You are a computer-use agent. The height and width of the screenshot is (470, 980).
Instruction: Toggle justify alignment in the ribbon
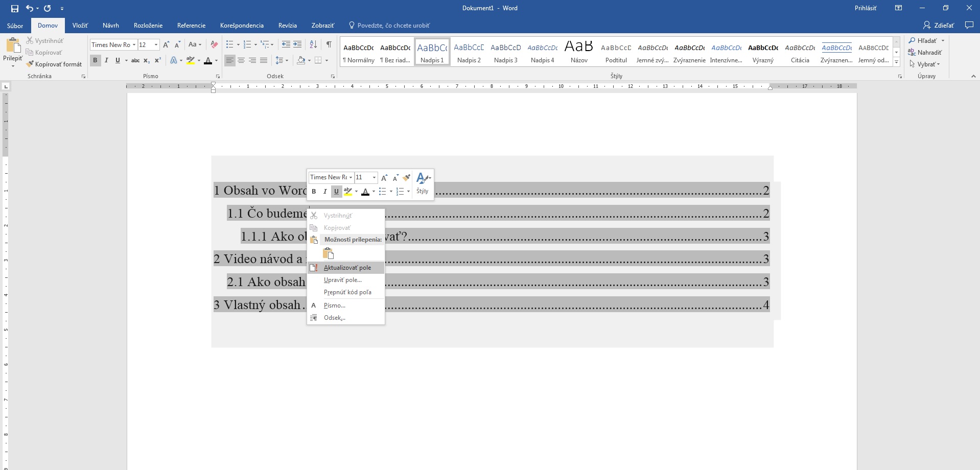264,60
